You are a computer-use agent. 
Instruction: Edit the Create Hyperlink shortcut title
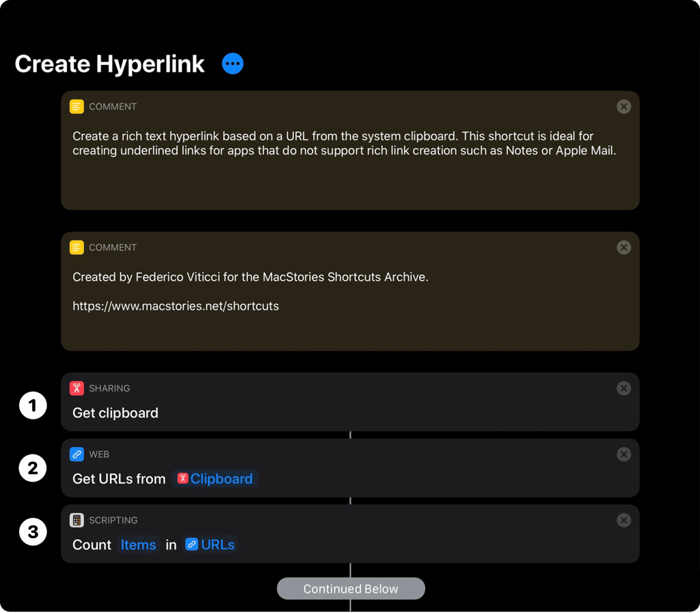(x=110, y=64)
